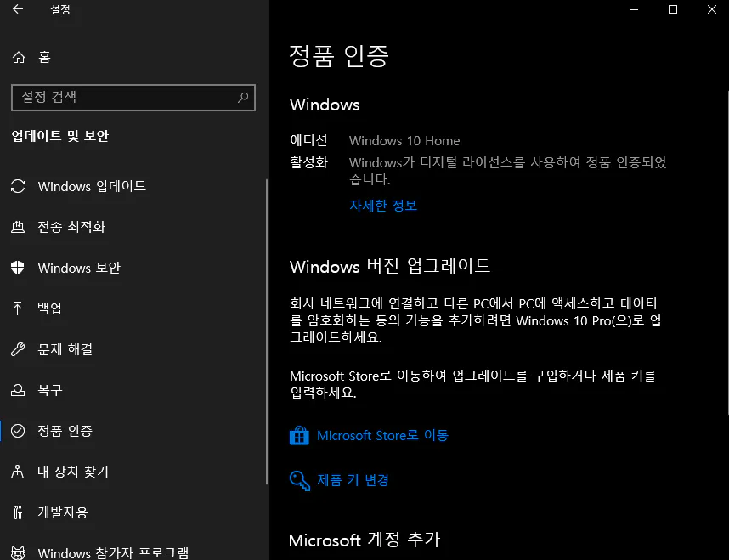This screenshot has width=729, height=560.
Task: Click the 에디션 label
Action: 308,140
